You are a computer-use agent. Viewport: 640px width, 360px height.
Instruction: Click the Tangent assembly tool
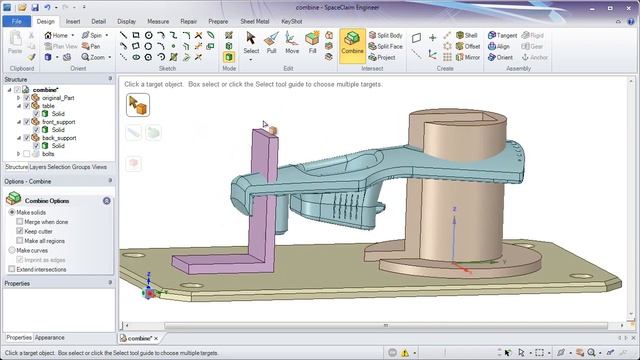point(502,35)
